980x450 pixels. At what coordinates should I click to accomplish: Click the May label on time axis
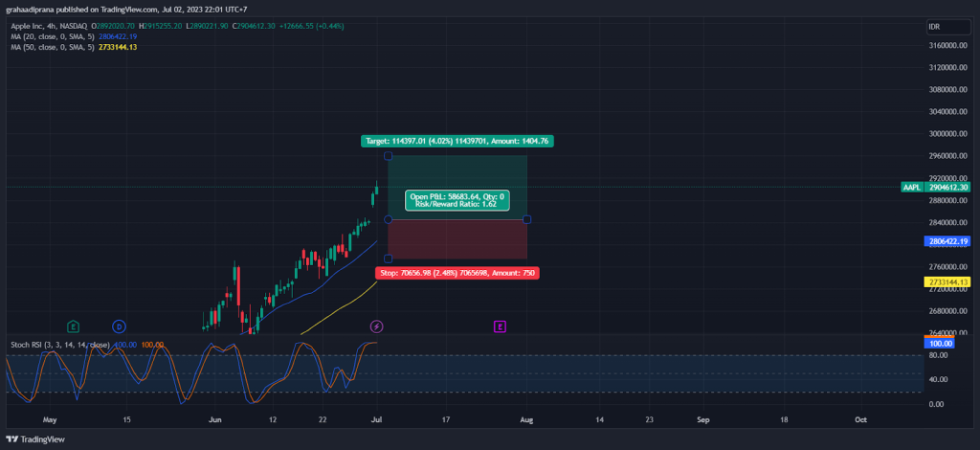(x=50, y=419)
